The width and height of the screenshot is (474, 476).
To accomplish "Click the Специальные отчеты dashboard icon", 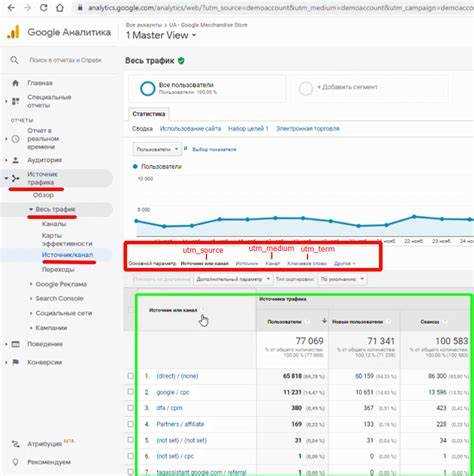I will click(15, 101).
